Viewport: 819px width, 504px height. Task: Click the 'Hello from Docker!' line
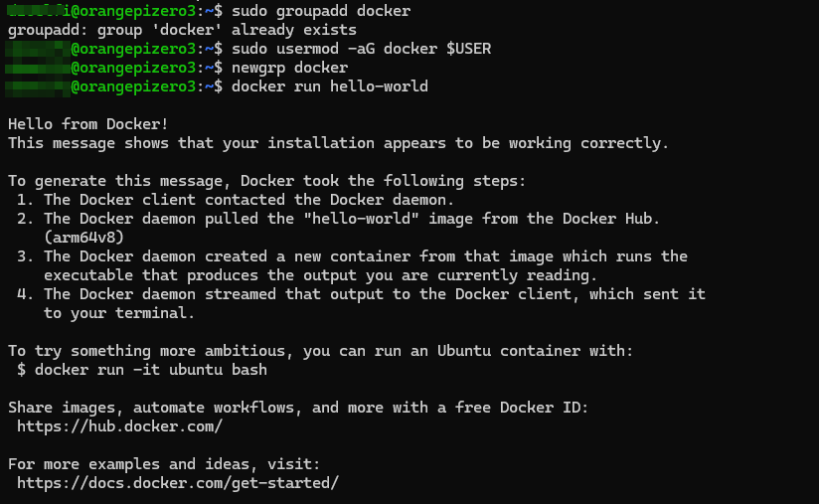(x=88, y=124)
